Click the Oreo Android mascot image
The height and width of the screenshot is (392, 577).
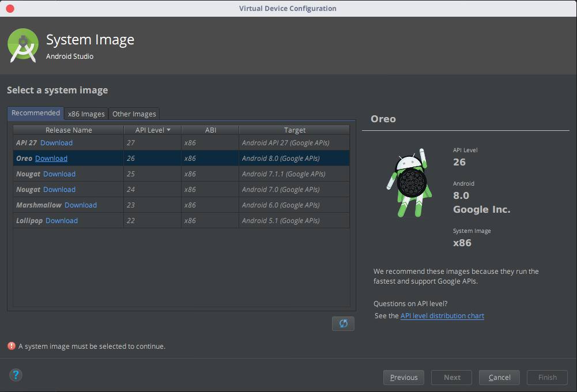409,183
